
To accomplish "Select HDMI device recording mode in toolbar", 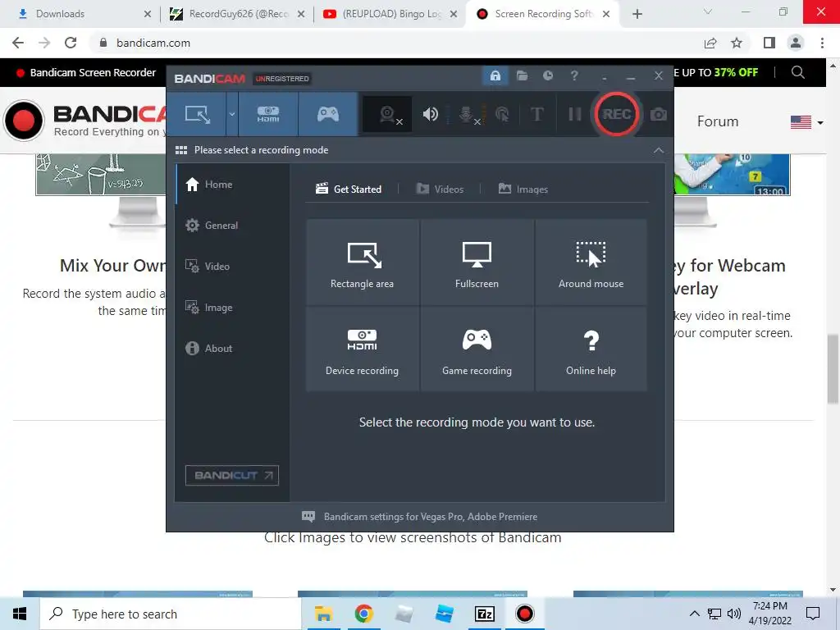I will pos(268,114).
